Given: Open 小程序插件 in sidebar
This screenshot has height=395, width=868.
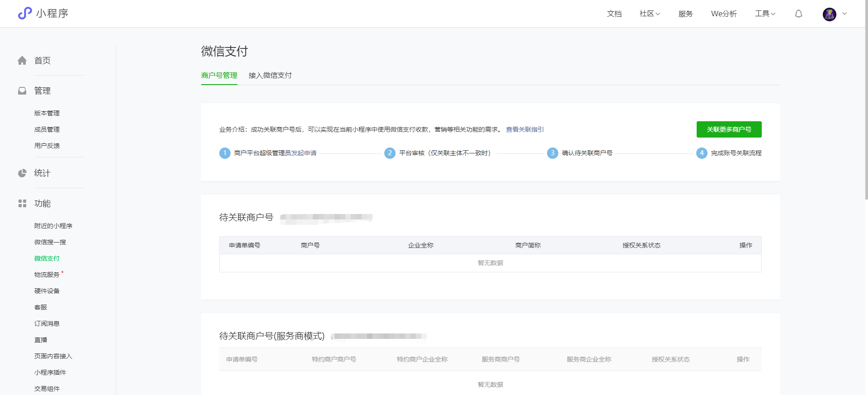Looking at the screenshot, I should 50,372.
